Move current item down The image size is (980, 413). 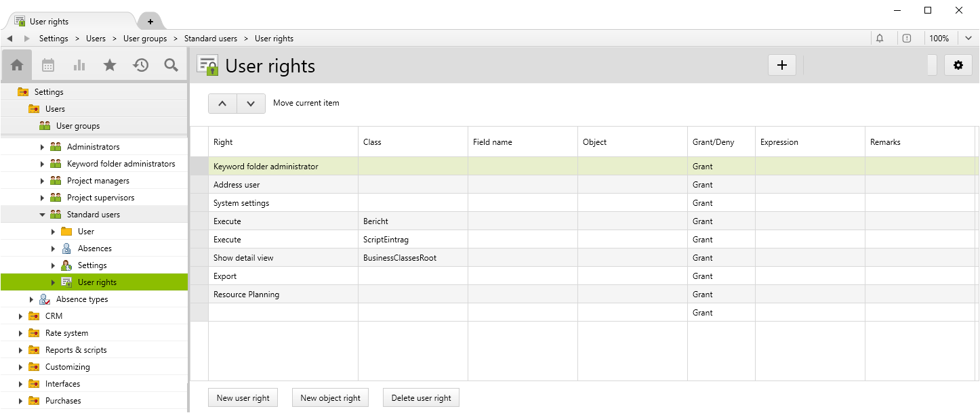251,104
